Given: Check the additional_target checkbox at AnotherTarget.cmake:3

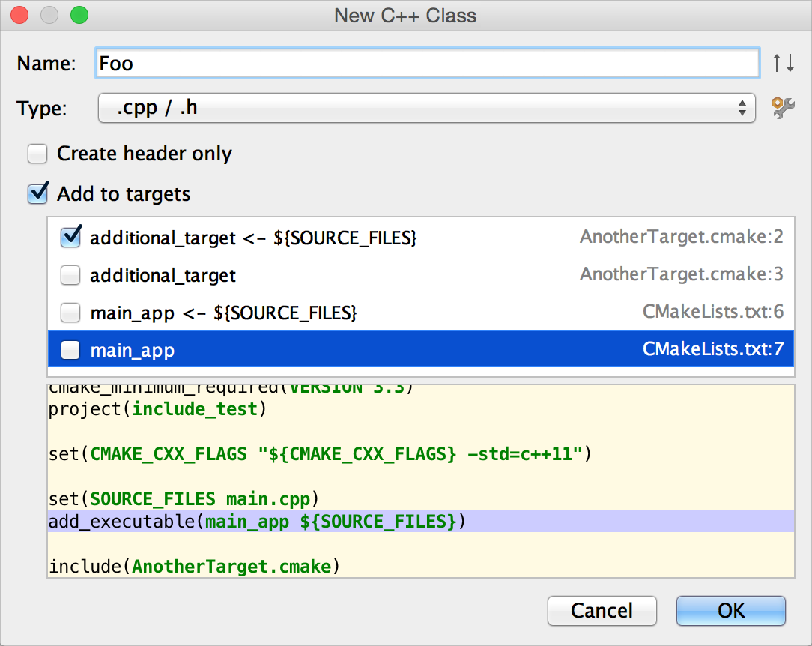Looking at the screenshot, I should (70, 275).
